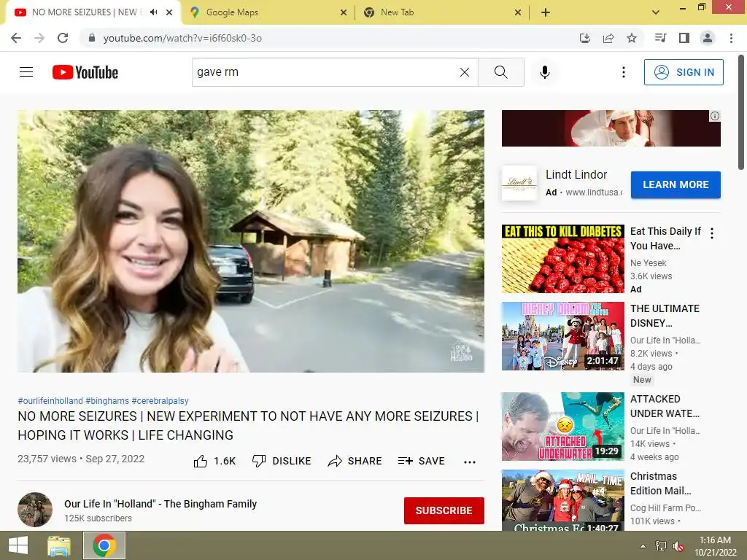Open more actions ellipsis under video
This screenshot has height=560, width=747.
point(470,462)
